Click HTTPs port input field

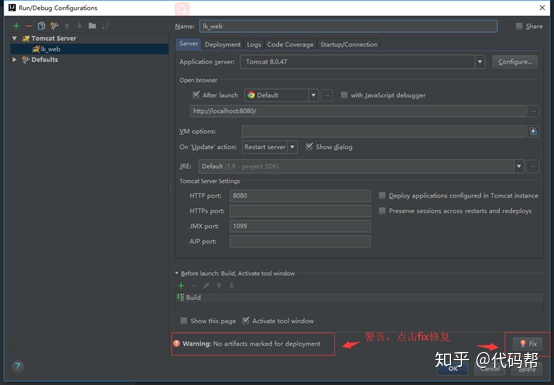[x=300, y=211]
